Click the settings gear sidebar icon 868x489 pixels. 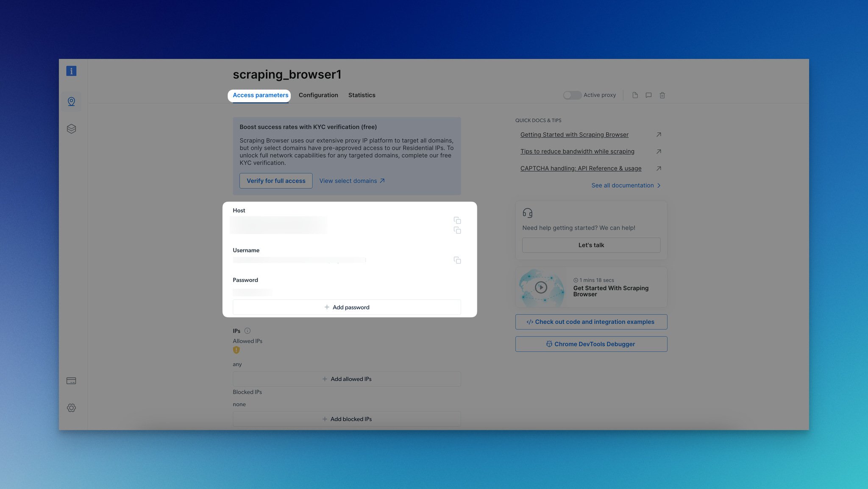pyautogui.click(x=71, y=408)
